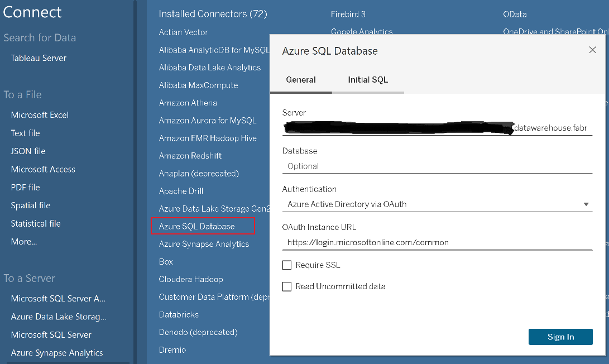609x364 pixels.
Task: Open the Search for Data field
Action: pos(40,37)
